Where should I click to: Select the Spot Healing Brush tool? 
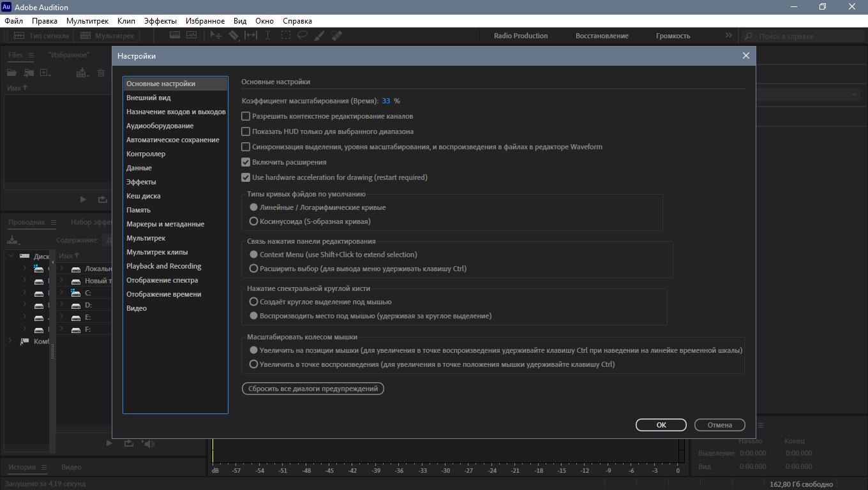click(337, 36)
